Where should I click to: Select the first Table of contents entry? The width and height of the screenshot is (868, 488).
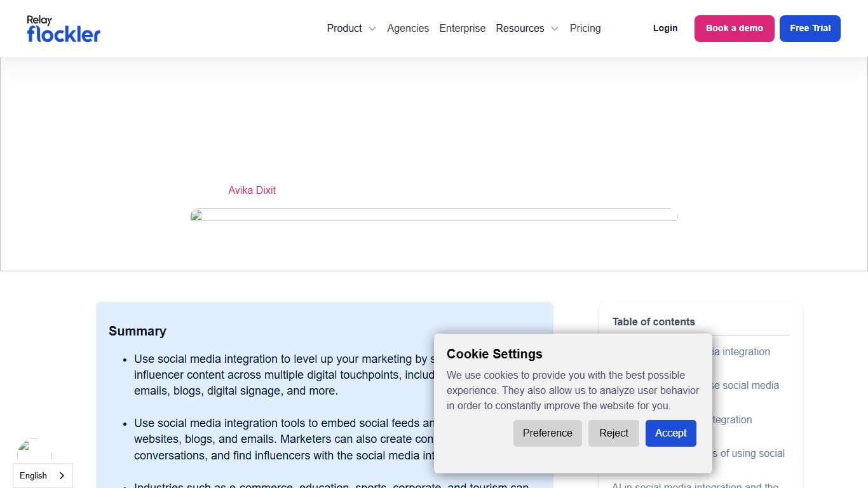coord(742,351)
